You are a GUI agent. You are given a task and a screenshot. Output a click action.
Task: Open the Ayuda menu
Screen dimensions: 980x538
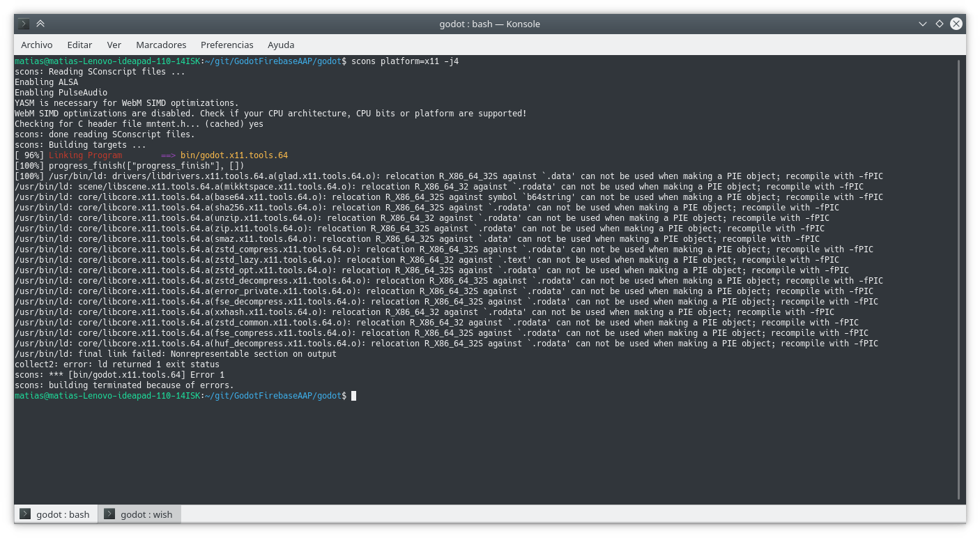(x=281, y=45)
